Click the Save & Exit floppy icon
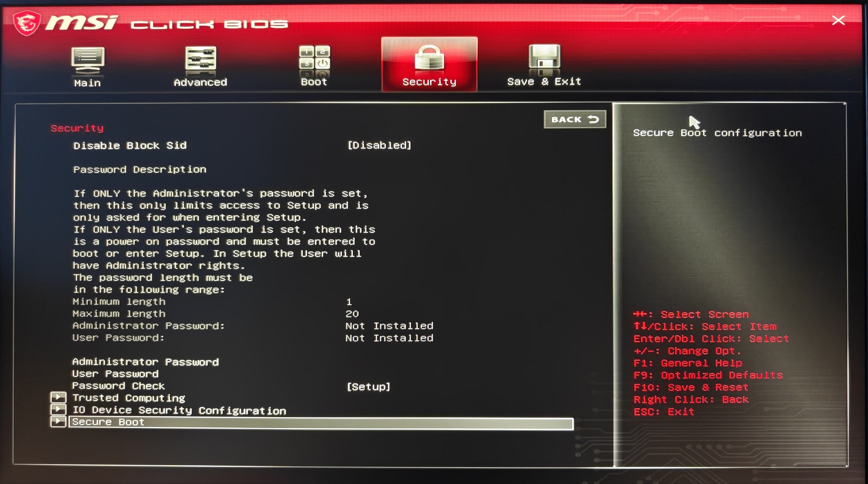868x484 pixels. tap(544, 58)
